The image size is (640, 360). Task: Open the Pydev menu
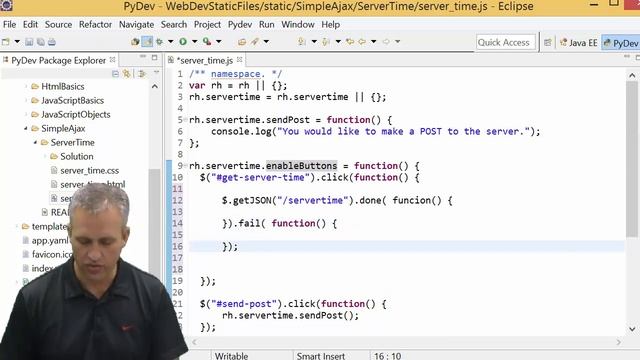(x=240, y=24)
